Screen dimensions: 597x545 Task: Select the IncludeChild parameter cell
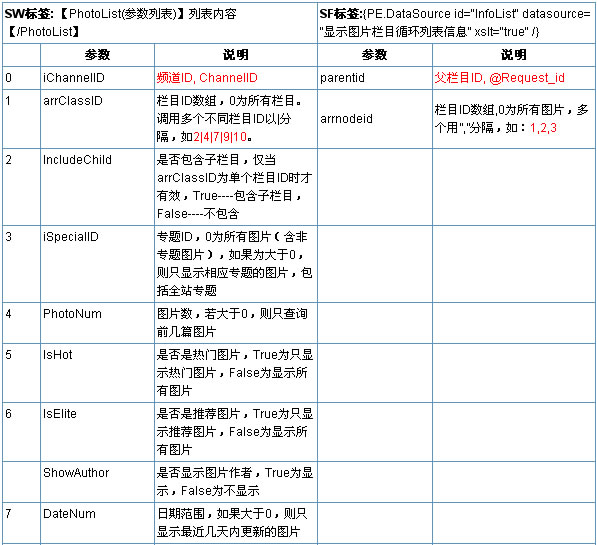click(x=97, y=187)
